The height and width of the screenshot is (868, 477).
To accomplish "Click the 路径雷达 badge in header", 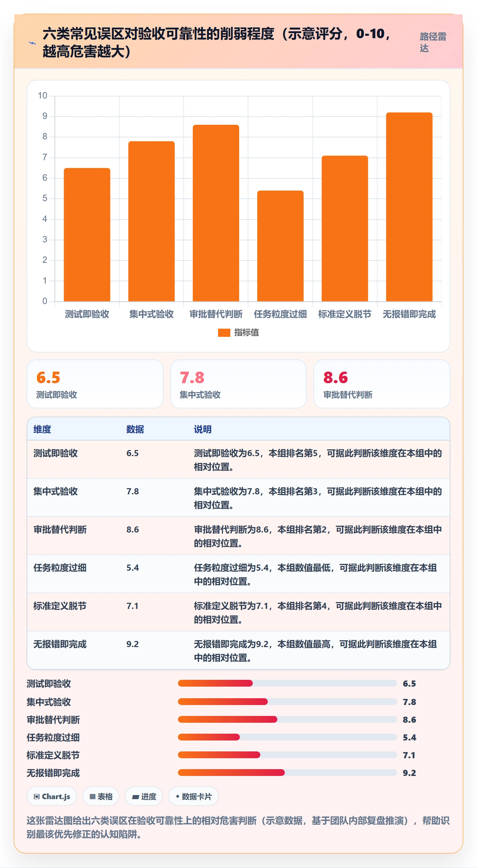I will pyautogui.click(x=433, y=42).
